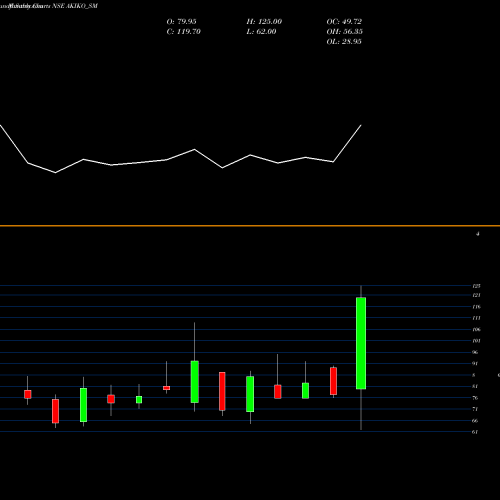Select the high value 'H: 125.00'
The width and height of the screenshot is (500, 500).
[264, 22]
